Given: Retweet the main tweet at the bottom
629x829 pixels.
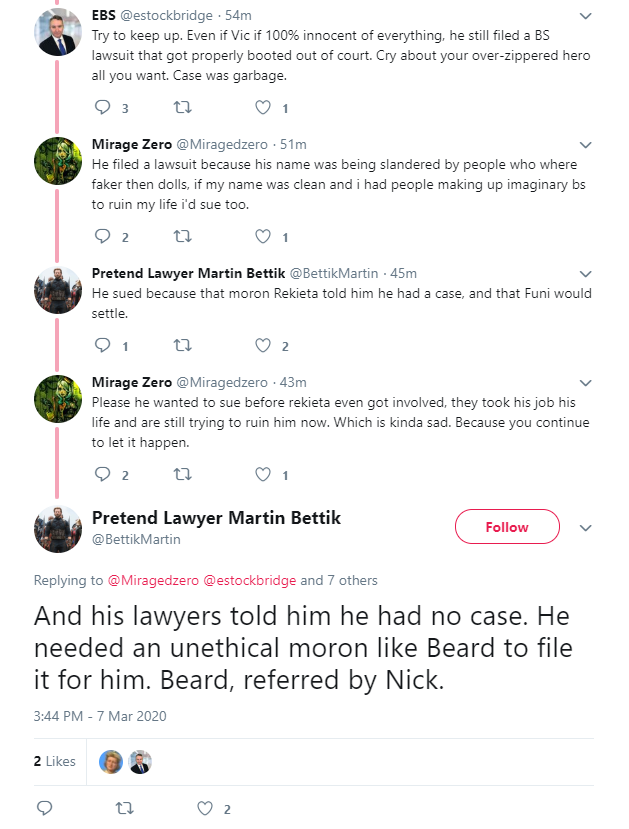Looking at the screenshot, I should (125, 808).
